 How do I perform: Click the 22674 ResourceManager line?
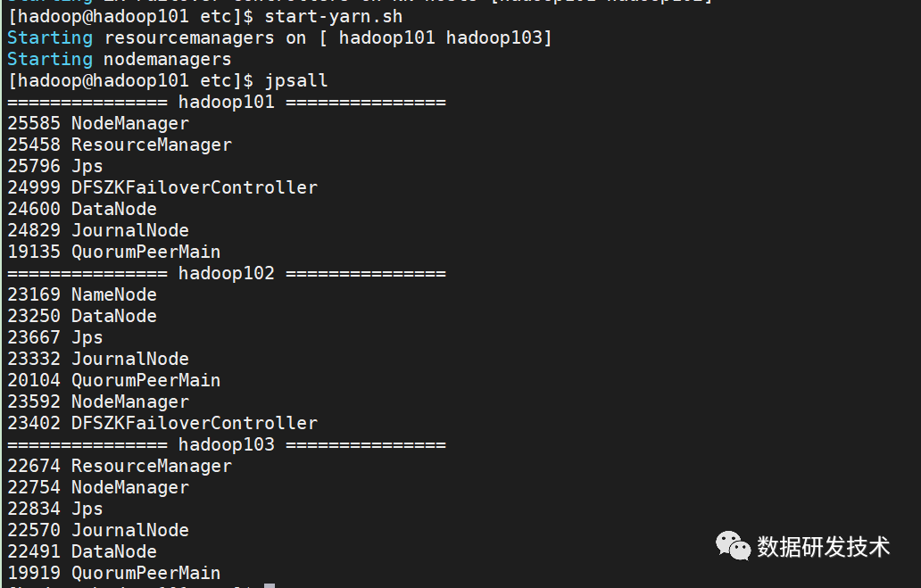tap(120, 466)
